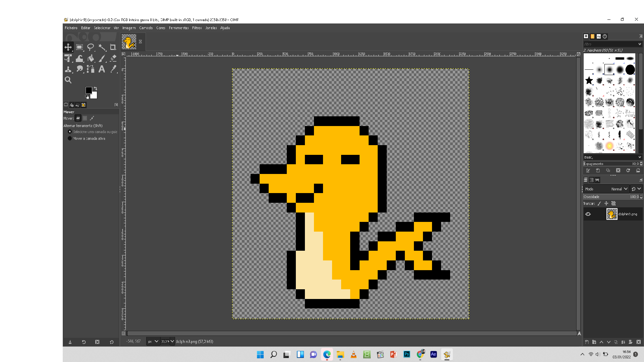
Task: Reset colors to default black and white
Action: [x=87, y=97]
